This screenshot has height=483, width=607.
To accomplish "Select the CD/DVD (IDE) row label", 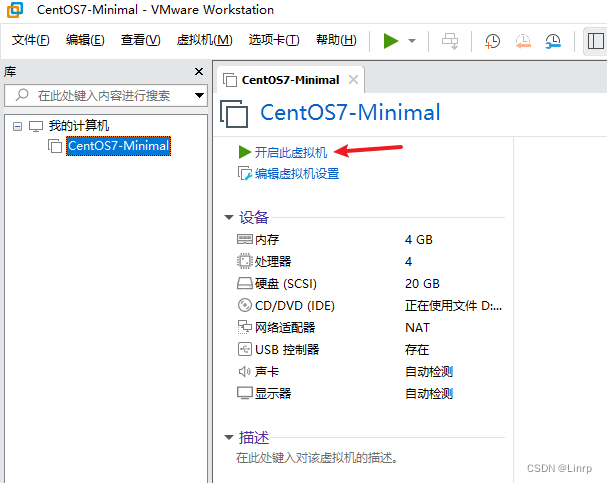I will pos(295,306).
